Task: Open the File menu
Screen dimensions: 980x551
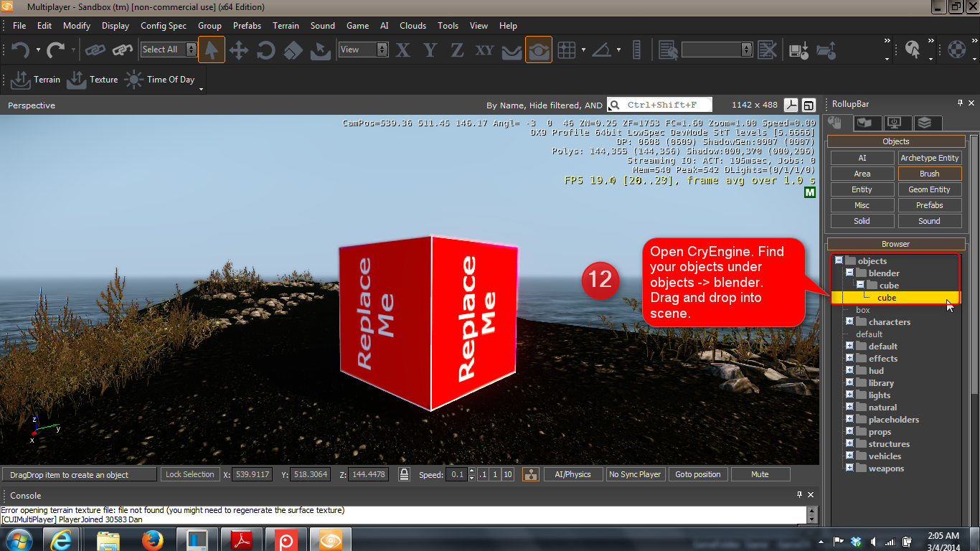Action: (19, 26)
